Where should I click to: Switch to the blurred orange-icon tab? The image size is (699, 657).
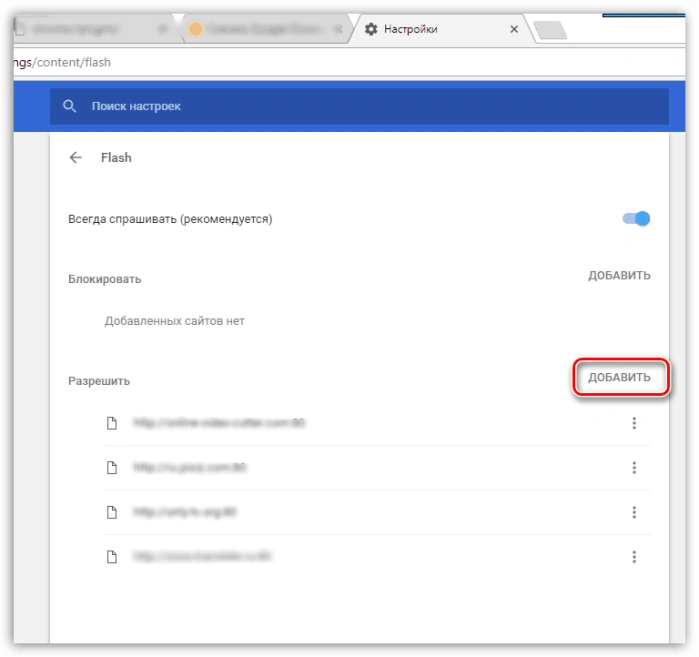coord(266,29)
